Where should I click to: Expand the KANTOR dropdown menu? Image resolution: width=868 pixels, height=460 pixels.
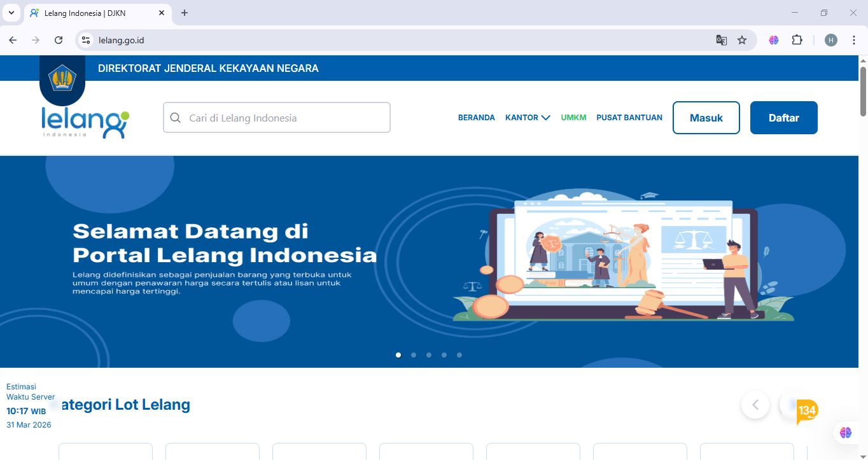[528, 117]
